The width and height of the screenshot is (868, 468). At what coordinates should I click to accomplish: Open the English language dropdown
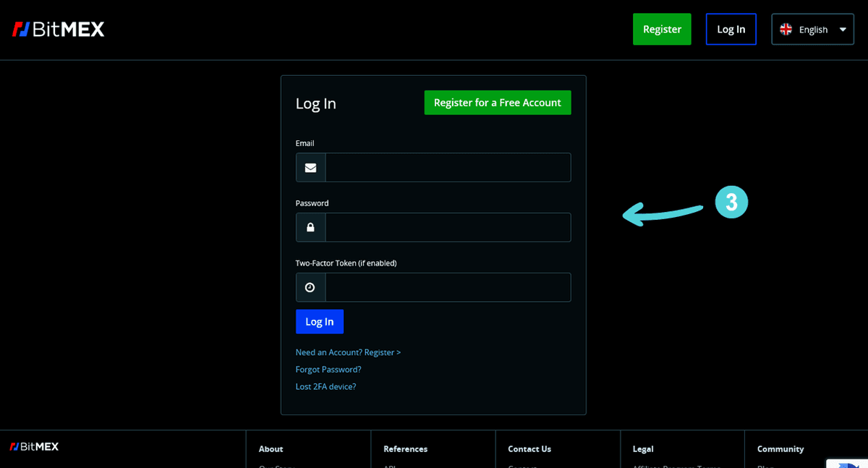(812, 30)
